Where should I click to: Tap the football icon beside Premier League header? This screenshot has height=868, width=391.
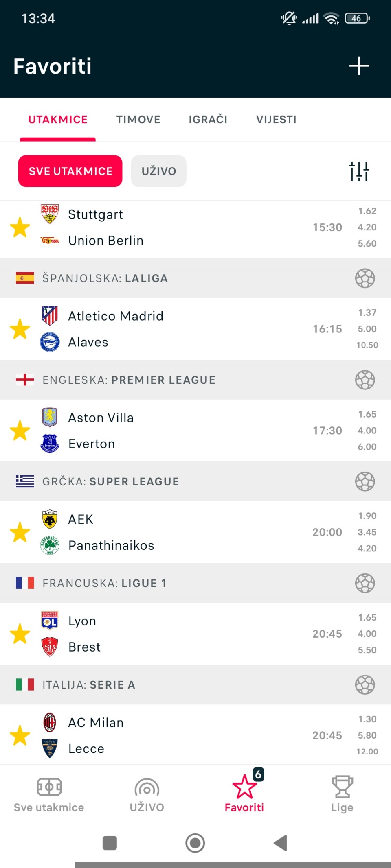pyautogui.click(x=365, y=380)
